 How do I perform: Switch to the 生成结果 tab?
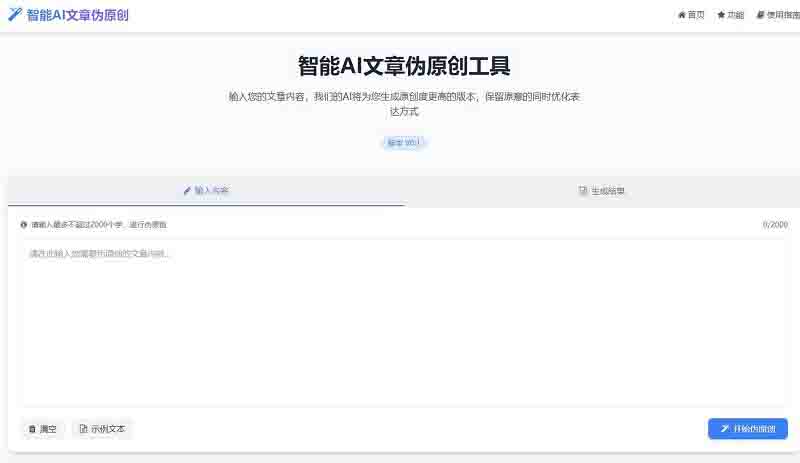[x=602, y=190]
